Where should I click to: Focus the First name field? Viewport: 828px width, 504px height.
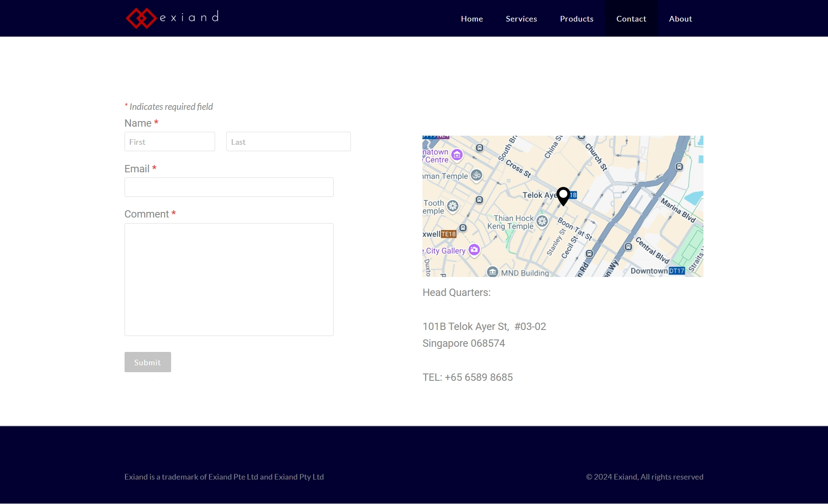pyautogui.click(x=169, y=142)
